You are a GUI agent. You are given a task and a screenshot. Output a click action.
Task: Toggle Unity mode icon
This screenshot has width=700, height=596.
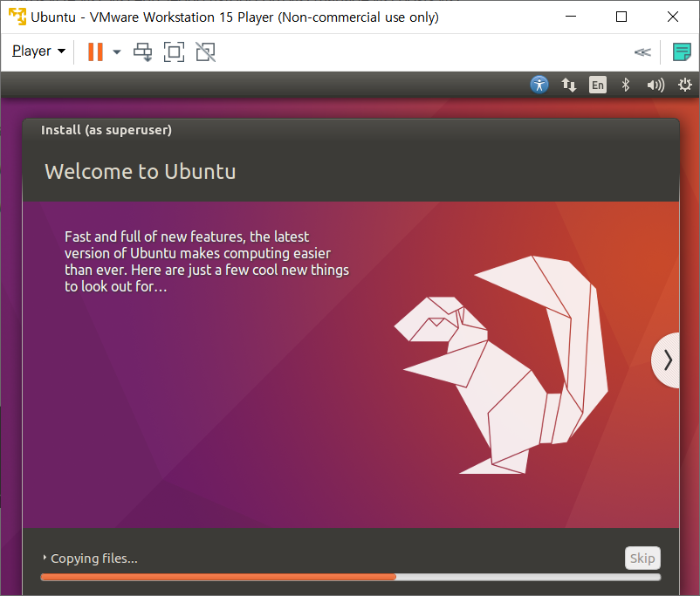coord(205,51)
